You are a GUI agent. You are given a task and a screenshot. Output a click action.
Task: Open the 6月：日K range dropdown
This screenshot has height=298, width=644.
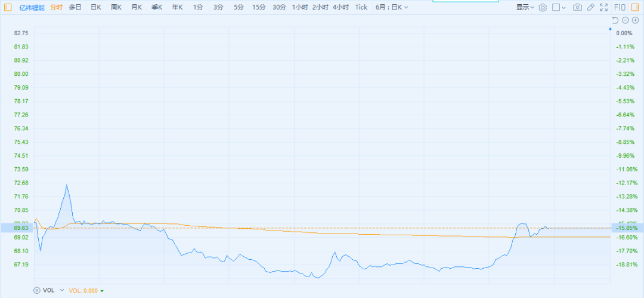coord(392,7)
